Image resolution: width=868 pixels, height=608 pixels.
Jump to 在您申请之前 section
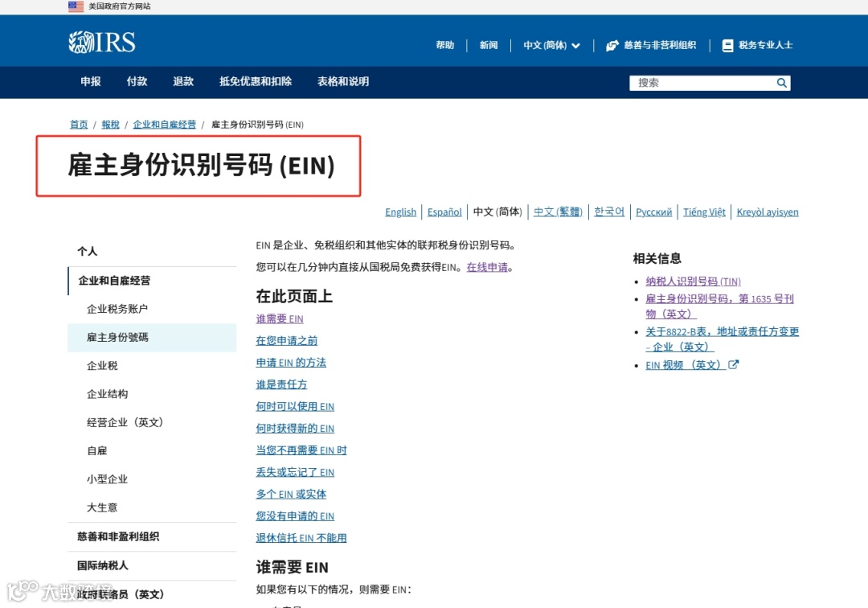[x=287, y=340]
